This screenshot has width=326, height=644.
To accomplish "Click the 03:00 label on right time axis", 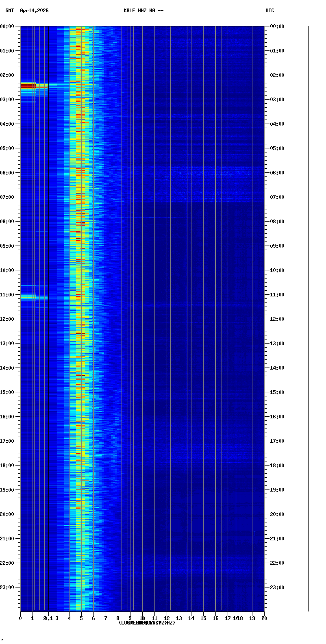I will [x=277, y=100].
